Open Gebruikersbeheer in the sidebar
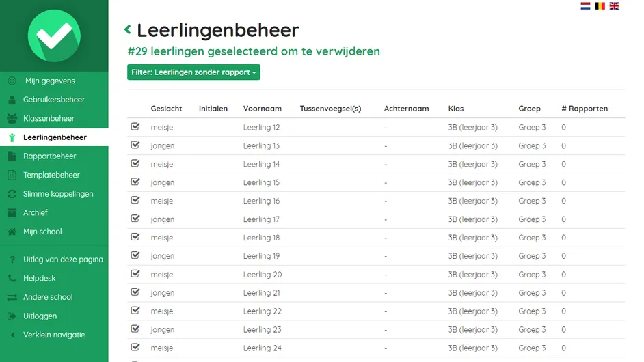The height and width of the screenshot is (362, 644). tap(54, 100)
